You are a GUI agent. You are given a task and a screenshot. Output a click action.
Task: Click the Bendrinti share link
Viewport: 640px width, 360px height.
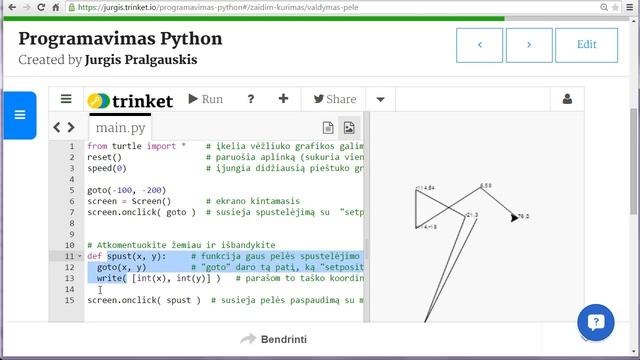coord(273,339)
